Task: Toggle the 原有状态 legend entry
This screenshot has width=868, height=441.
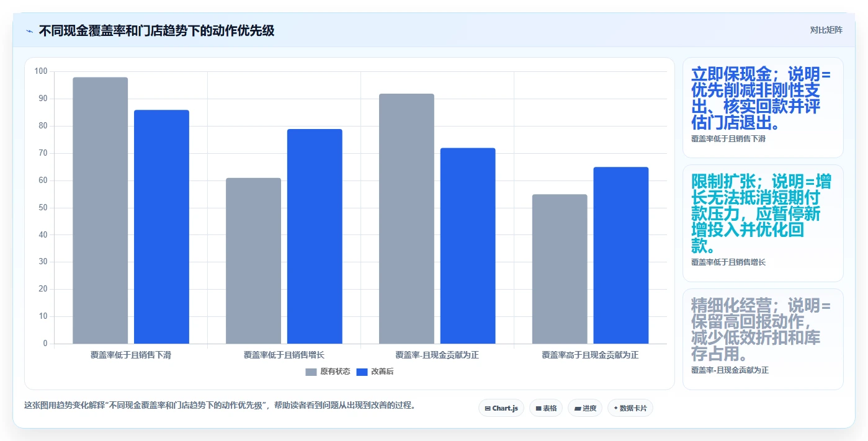Action: (328, 372)
